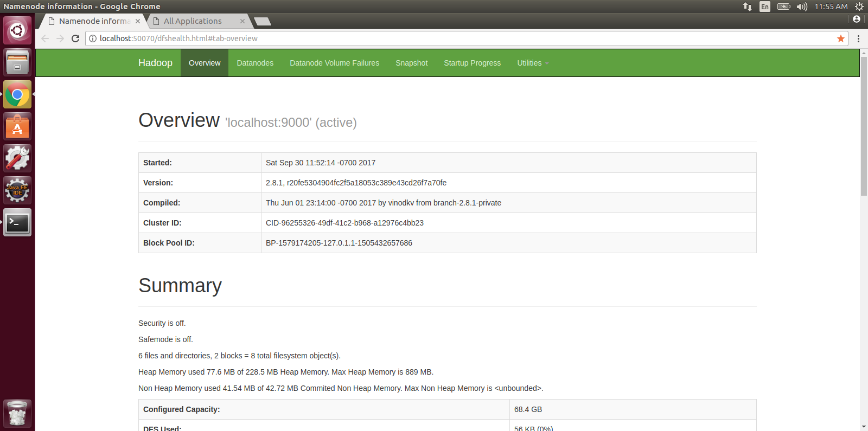
Task: Open Terminal from the dock
Action: (17, 222)
